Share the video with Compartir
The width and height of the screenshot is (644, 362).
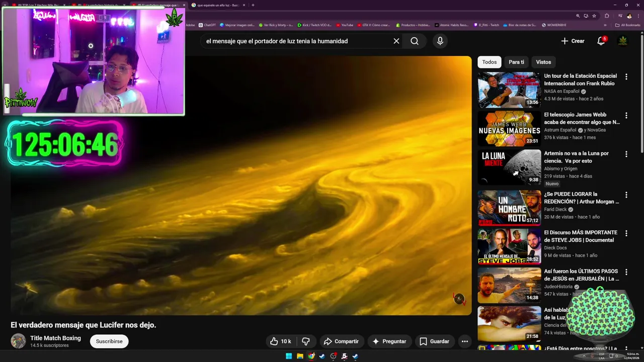pyautogui.click(x=342, y=341)
